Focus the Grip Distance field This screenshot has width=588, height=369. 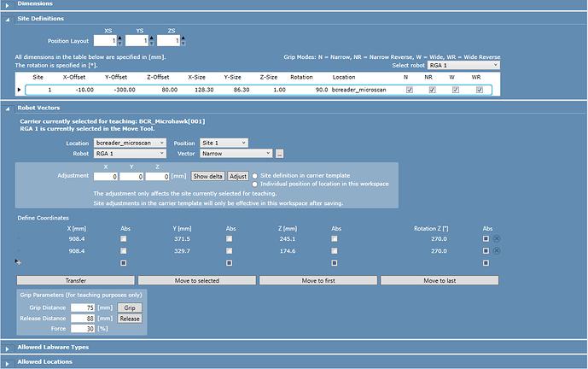click(x=83, y=307)
